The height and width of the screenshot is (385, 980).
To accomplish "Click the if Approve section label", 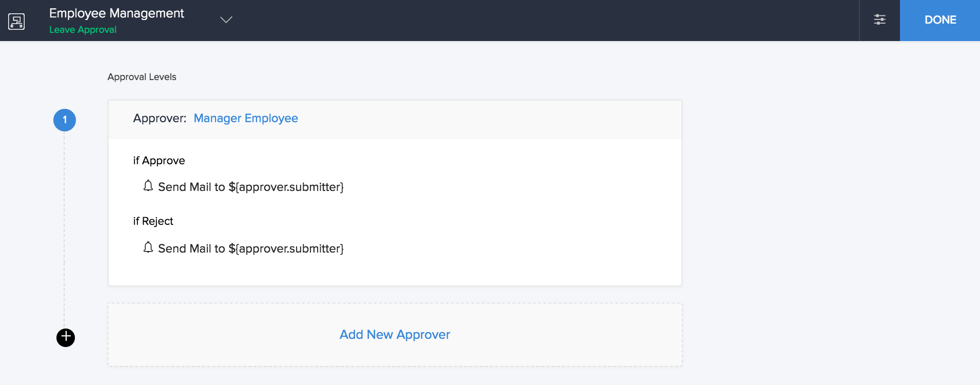I will [159, 161].
